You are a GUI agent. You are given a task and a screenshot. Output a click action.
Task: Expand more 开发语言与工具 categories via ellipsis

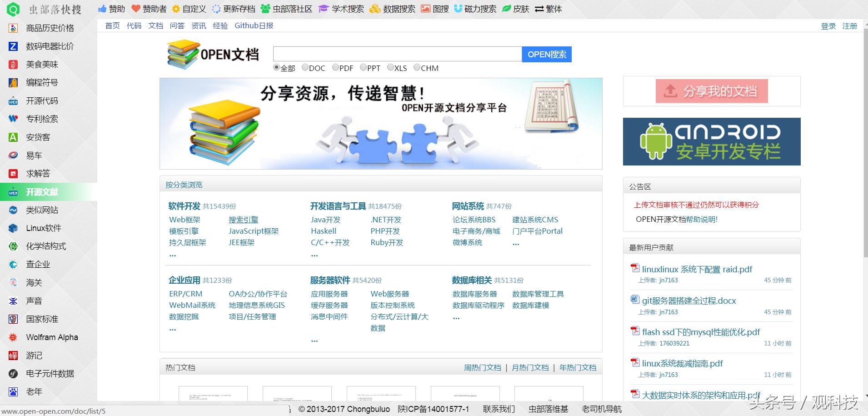tap(314, 255)
